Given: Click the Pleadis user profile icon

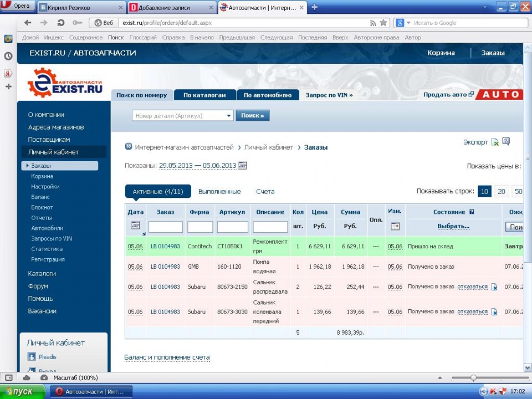Looking at the screenshot, I should (32, 356).
